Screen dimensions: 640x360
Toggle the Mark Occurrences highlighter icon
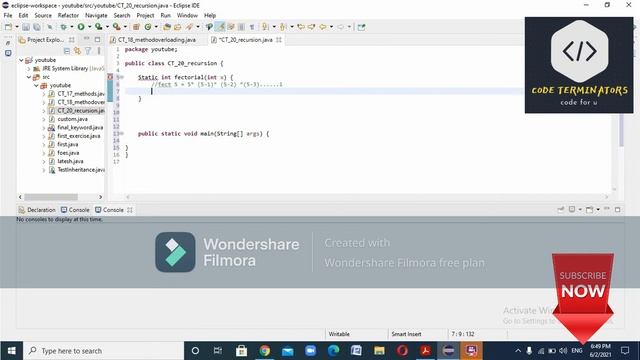click(220, 27)
